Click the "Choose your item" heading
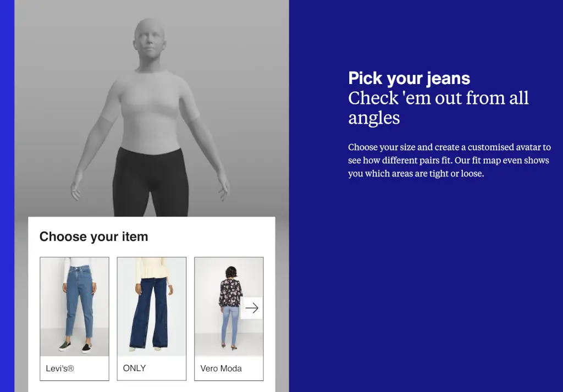Viewport: 563px width, 392px height. pos(93,236)
